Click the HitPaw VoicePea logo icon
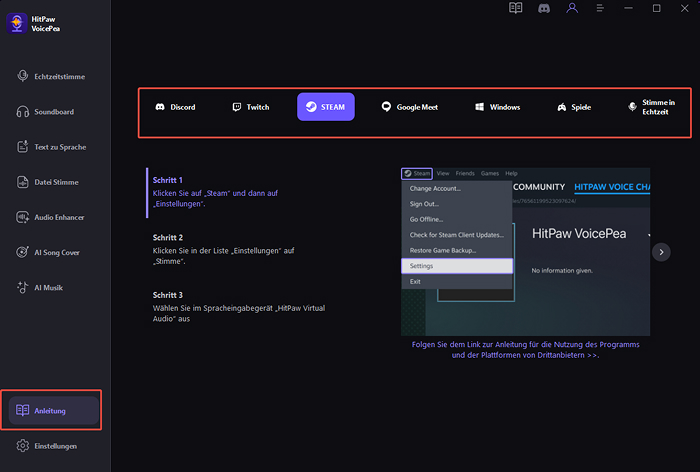The width and height of the screenshot is (700, 472). point(17,23)
